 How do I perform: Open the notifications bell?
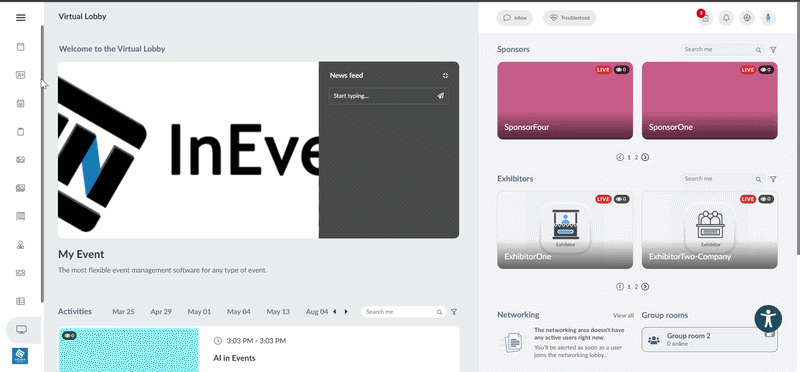point(726,18)
